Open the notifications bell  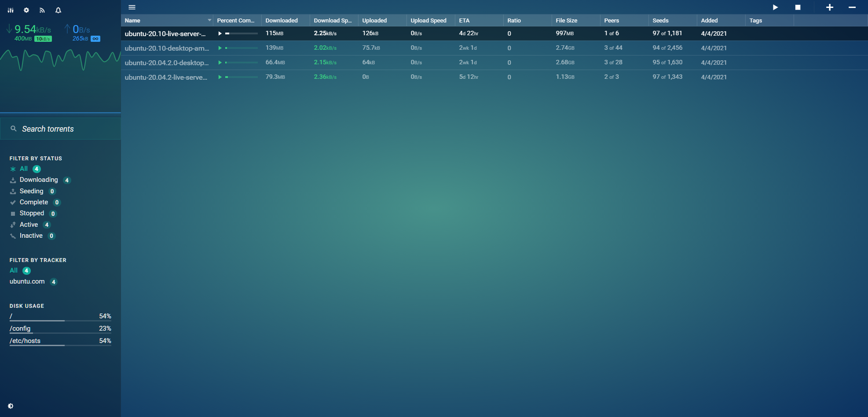[58, 10]
